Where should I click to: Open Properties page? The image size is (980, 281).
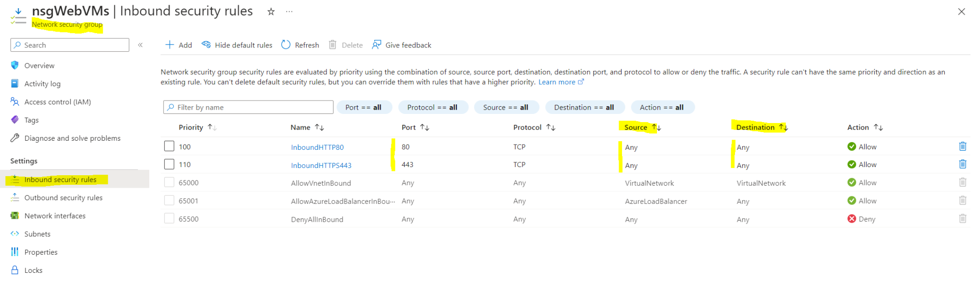coord(41,252)
